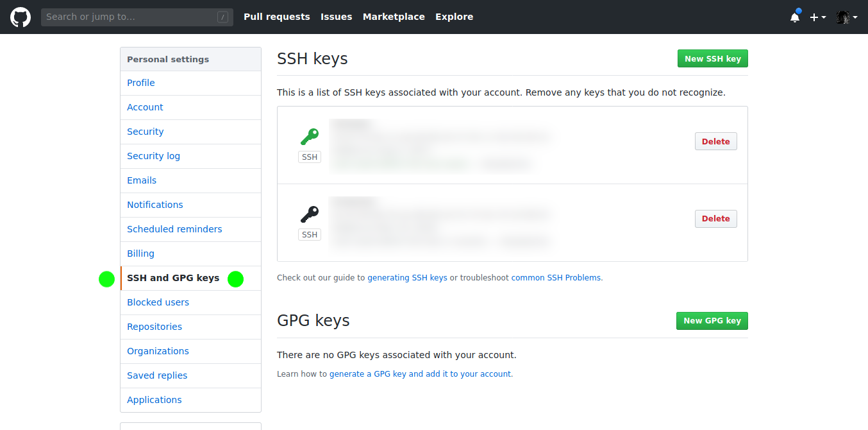The width and height of the screenshot is (868, 430).
Task: Open the generating SSH keys guide link
Action: 407,278
